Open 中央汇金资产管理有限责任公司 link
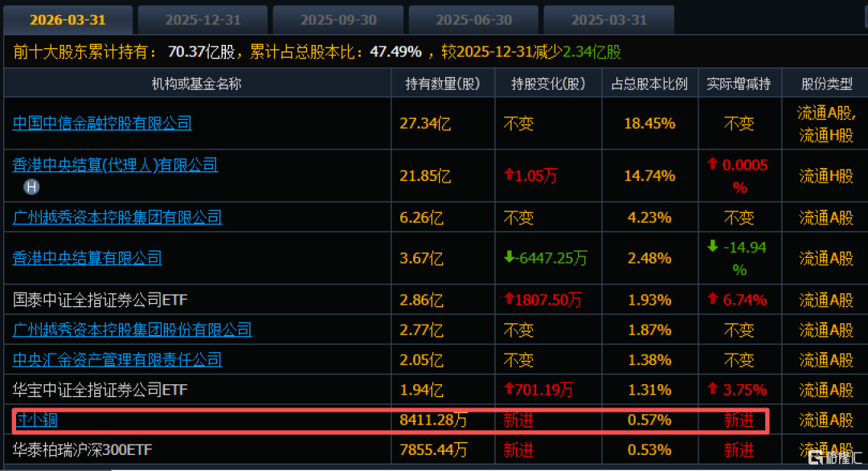Screen dimensions: 868x471 click(117, 360)
